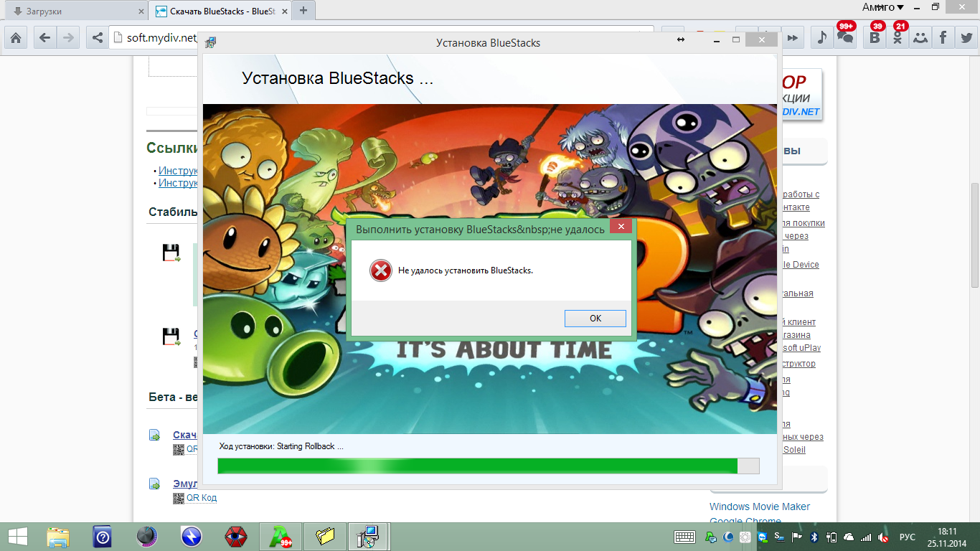Image resolution: width=980 pixels, height=551 pixels.
Task: Close the BlueStacks installation failed dialog
Action: pyautogui.click(x=621, y=227)
